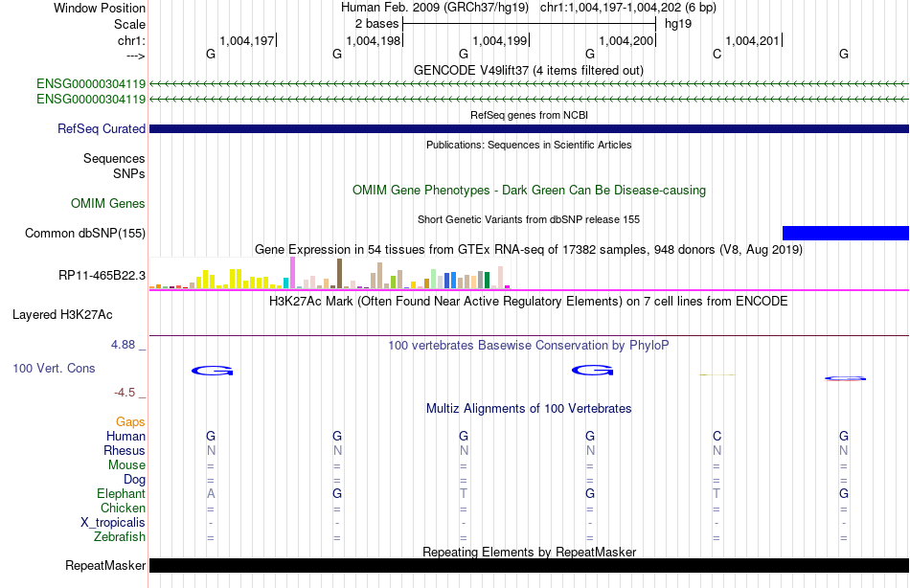Click the OMIM Gene Phenotypes title text
The width and height of the screenshot is (910, 588).
530,190
